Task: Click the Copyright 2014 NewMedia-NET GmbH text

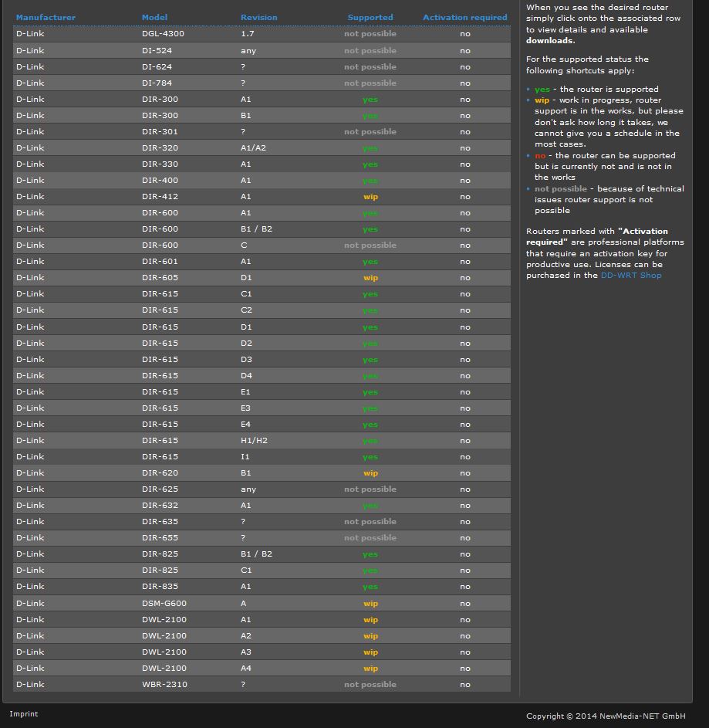Action: [x=606, y=716]
